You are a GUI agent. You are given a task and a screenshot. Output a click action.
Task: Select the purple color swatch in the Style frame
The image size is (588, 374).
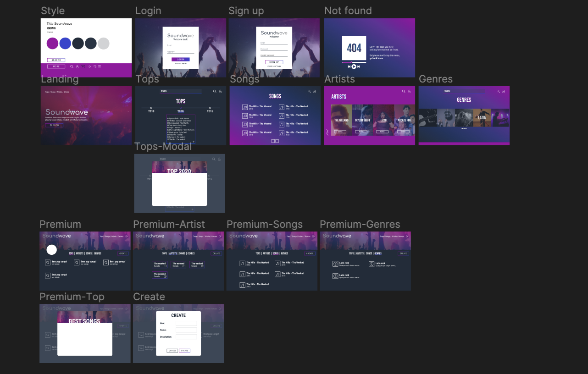pos(52,44)
